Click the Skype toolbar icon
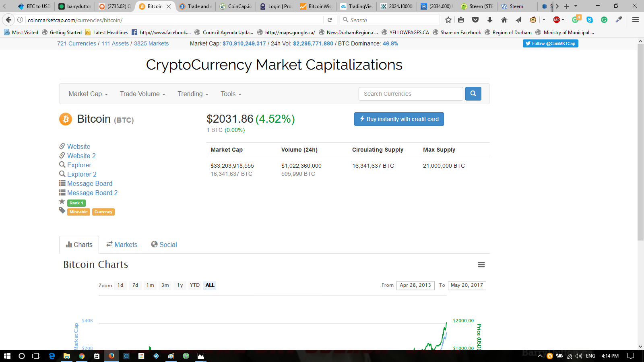Screen dimensions: 644x362 590,20
